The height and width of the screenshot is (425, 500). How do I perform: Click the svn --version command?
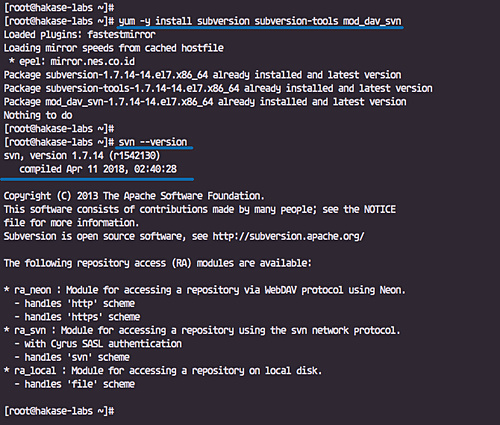(x=153, y=142)
